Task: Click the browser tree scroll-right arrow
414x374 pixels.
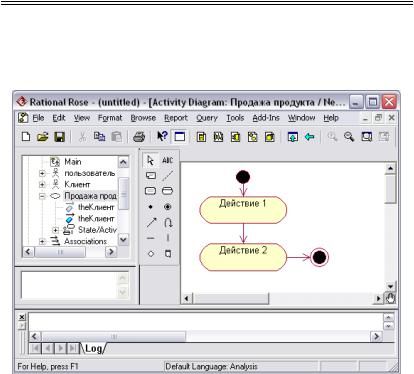Action: (x=111, y=252)
